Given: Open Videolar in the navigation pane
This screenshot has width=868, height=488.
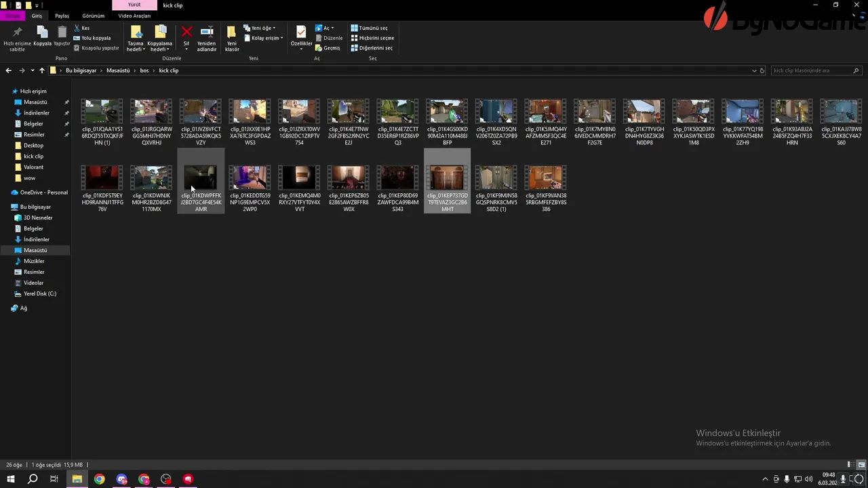Looking at the screenshot, I should click(33, 283).
